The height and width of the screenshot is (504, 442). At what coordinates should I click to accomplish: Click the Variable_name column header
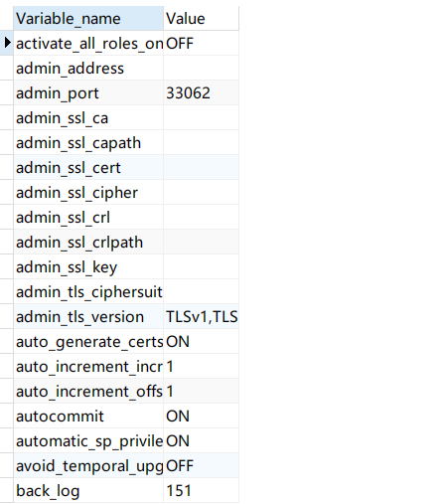pos(88,18)
